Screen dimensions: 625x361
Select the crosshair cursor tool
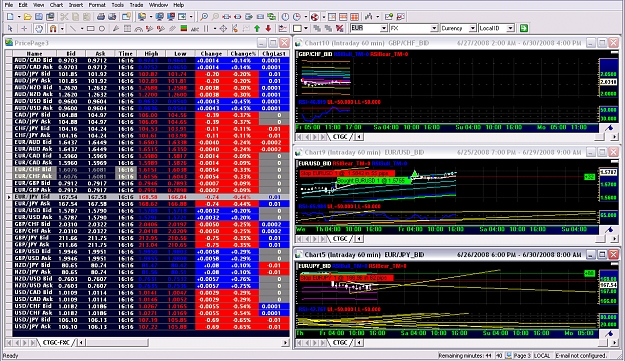[x=24, y=28]
